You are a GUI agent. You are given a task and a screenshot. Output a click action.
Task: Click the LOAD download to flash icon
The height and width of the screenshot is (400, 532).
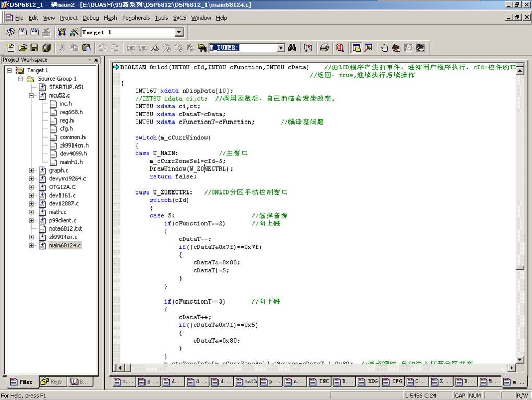pyautogui.click(x=62, y=32)
